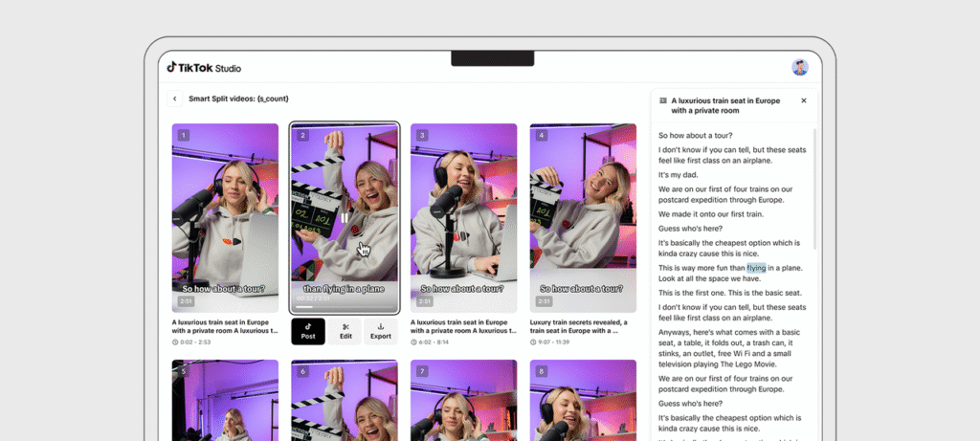Close the transcript panel
This screenshot has height=441, width=980.
pyautogui.click(x=804, y=100)
